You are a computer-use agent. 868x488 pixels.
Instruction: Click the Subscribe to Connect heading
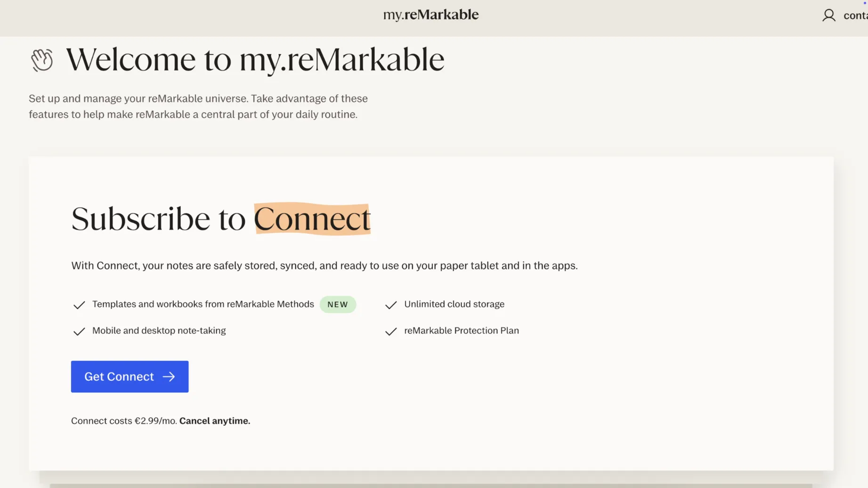point(221,219)
